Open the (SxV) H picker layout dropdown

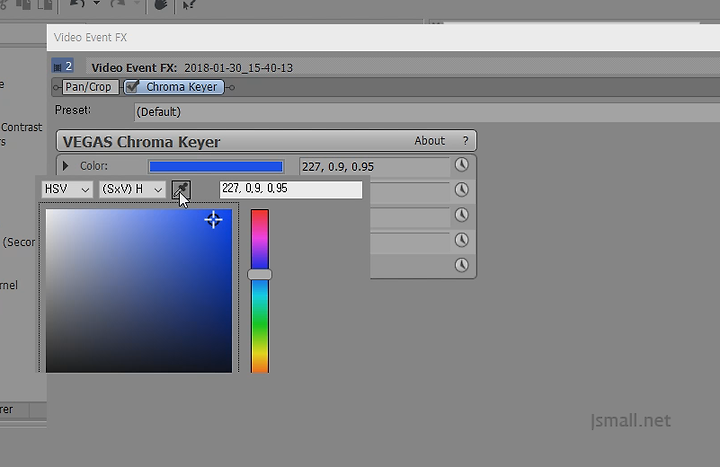pos(132,189)
